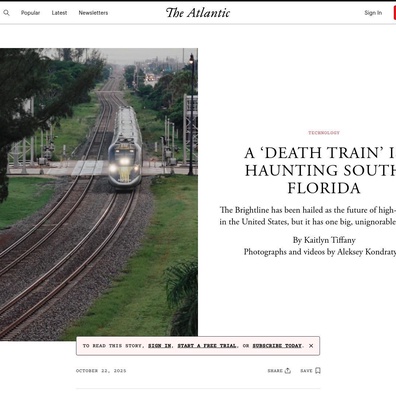Click Subscribe Today in banner

277,346
